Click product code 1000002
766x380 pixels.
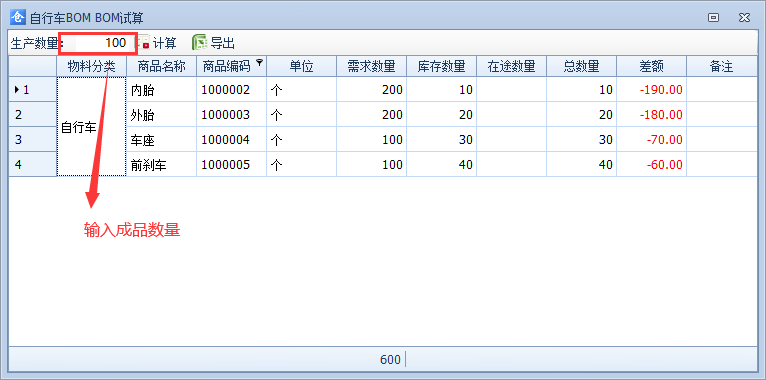pyautogui.click(x=232, y=89)
